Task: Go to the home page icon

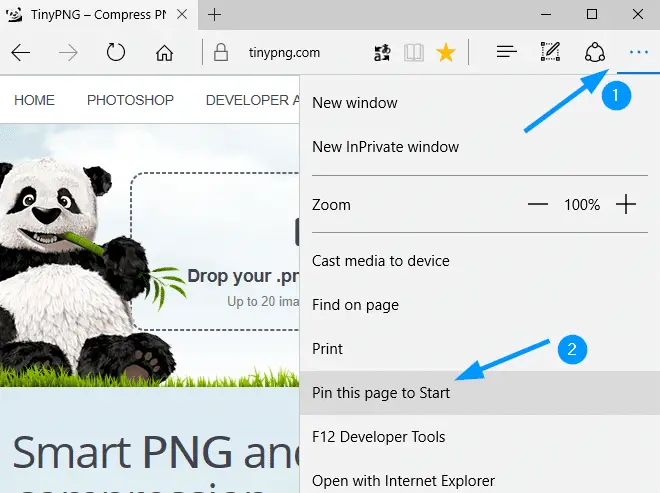Action: click(164, 53)
